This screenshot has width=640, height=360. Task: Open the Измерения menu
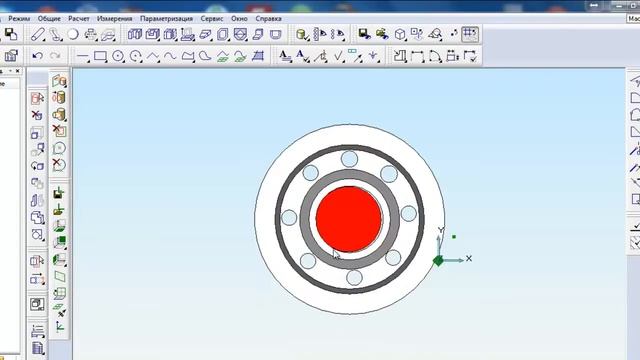click(114, 19)
